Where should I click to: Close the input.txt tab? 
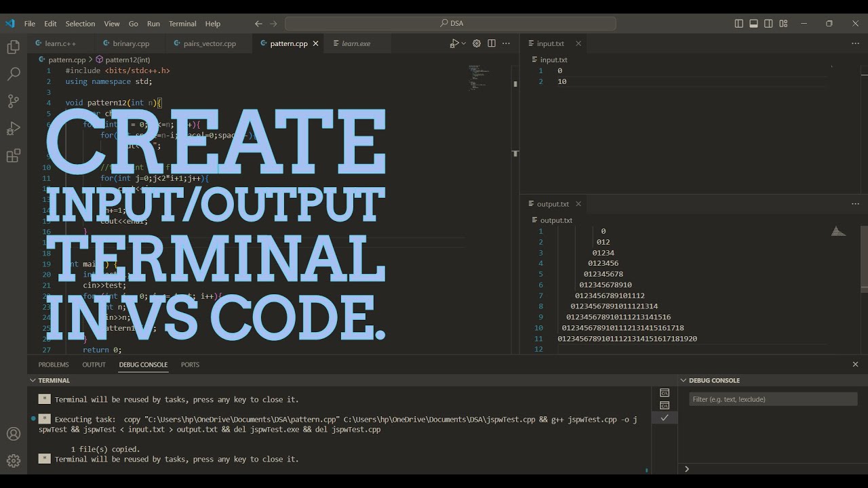pyautogui.click(x=578, y=43)
